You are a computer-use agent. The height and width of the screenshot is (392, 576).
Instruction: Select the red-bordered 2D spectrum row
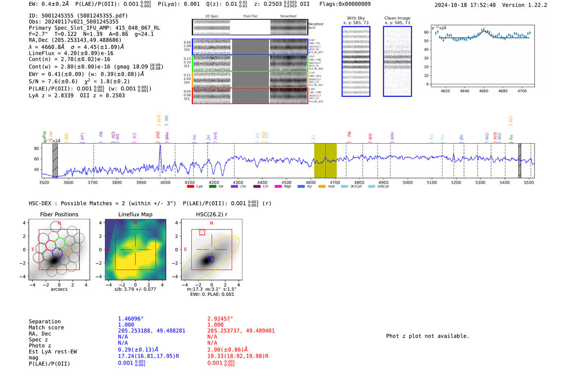coord(250,95)
